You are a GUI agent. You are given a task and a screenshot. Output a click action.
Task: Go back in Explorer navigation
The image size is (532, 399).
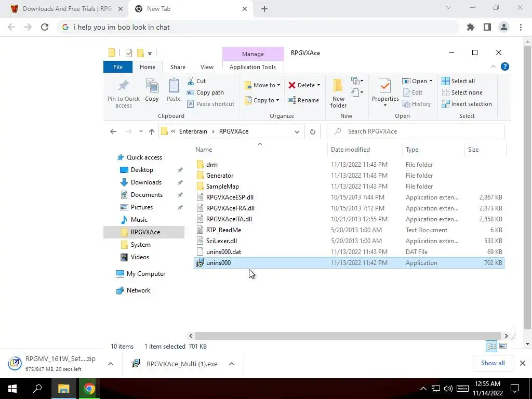tap(113, 131)
